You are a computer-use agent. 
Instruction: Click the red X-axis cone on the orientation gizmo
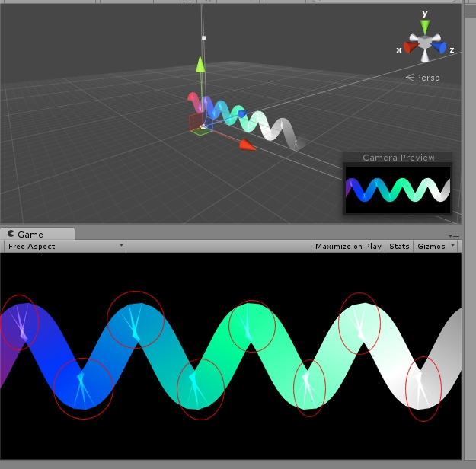coord(411,47)
